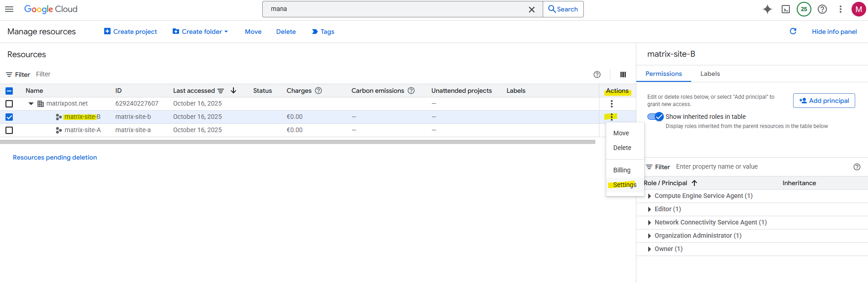Activate Cloud Shell terminal icon
868x283 pixels.
click(x=786, y=9)
